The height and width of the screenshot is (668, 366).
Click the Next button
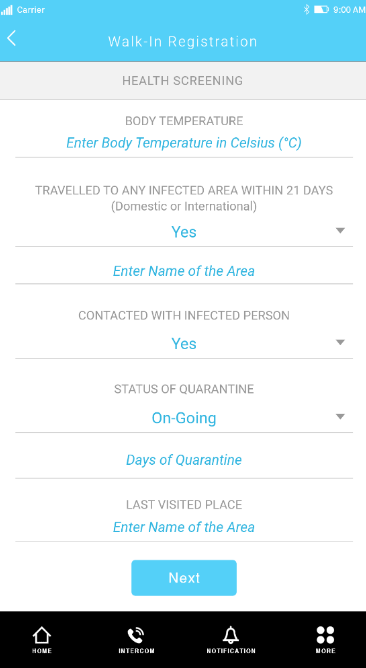(184, 578)
